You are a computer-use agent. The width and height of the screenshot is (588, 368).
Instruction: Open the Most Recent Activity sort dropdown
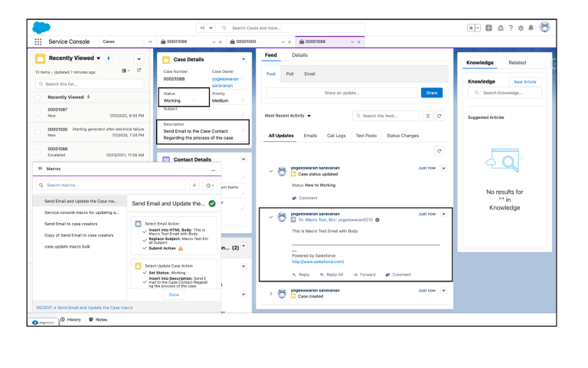(x=288, y=116)
